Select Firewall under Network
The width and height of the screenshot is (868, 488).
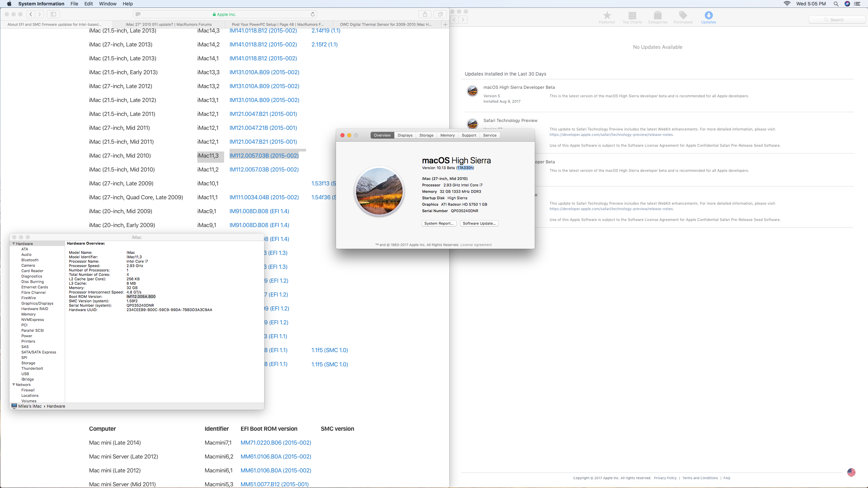pos(28,390)
